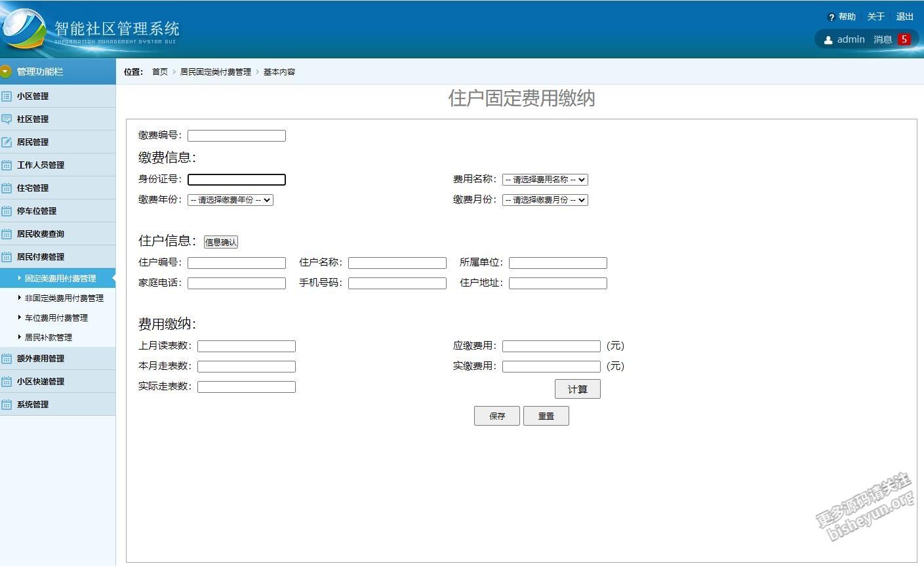The width and height of the screenshot is (924, 566).
Task: Click the 重置 button
Action: tap(546, 416)
